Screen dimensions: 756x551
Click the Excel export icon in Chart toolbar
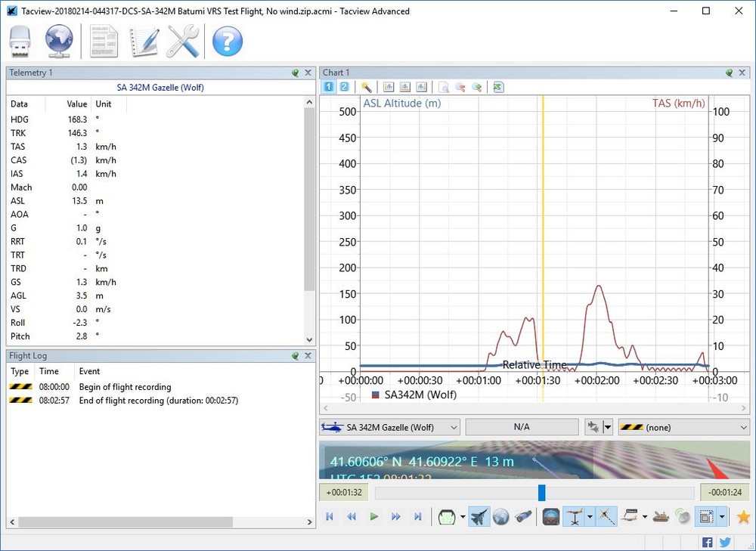point(497,87)
